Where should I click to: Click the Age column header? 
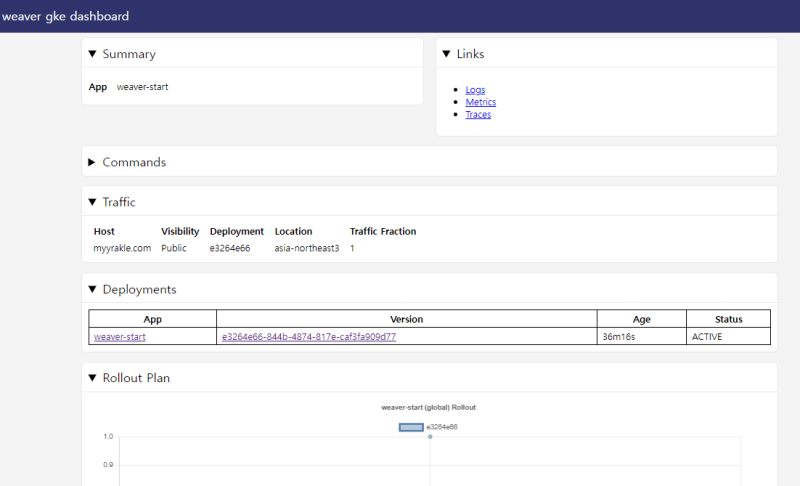click(641, 319)
